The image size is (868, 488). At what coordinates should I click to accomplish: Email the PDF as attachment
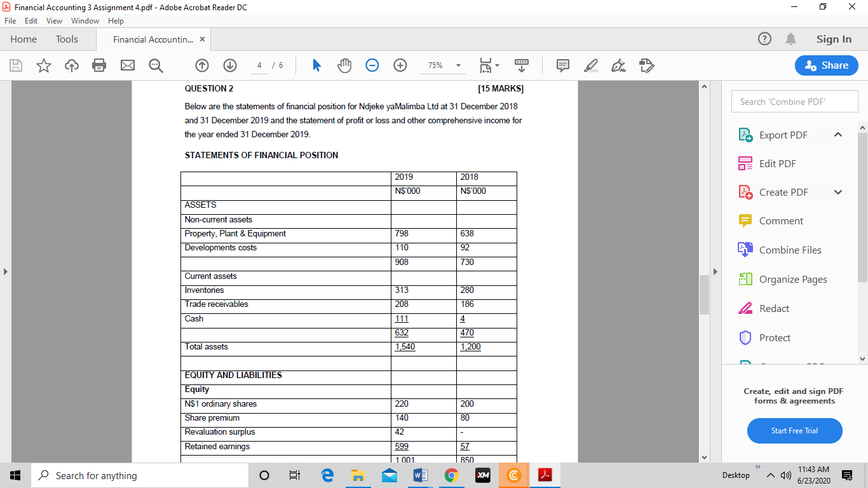(x=127, y=65)
